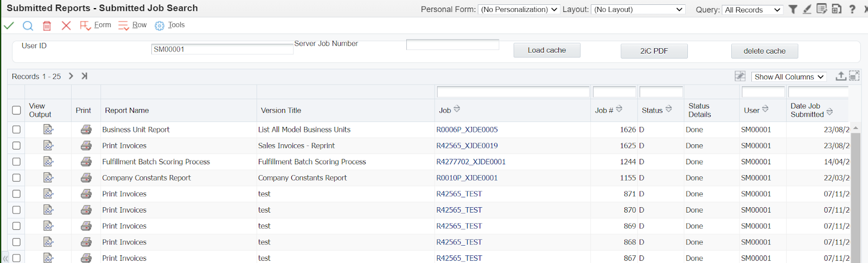Print the Business Unit Report row
868x263 pixels.
(x=86, y=130)
